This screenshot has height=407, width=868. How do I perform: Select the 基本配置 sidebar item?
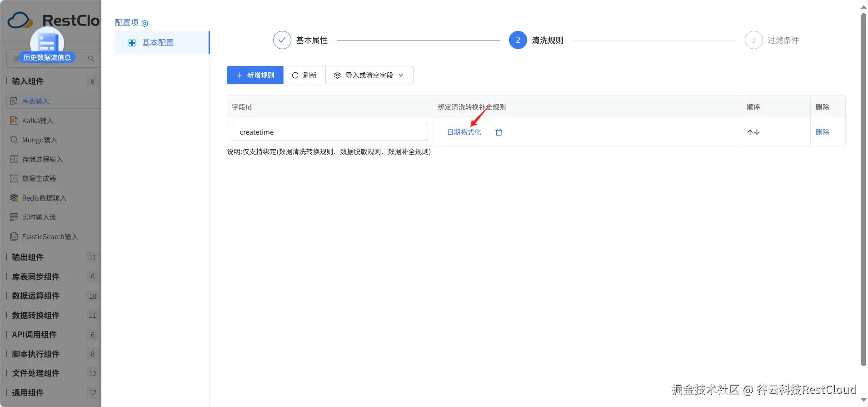click(162, 42)
